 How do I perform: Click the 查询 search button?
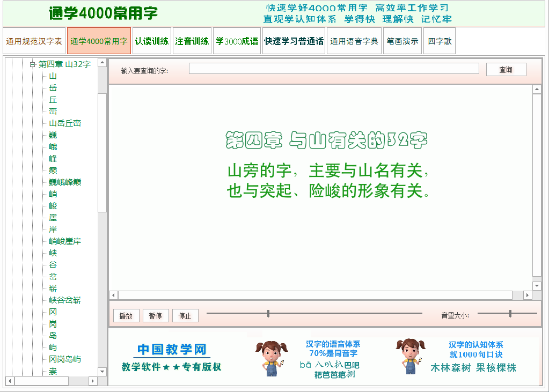coord(506,70)
